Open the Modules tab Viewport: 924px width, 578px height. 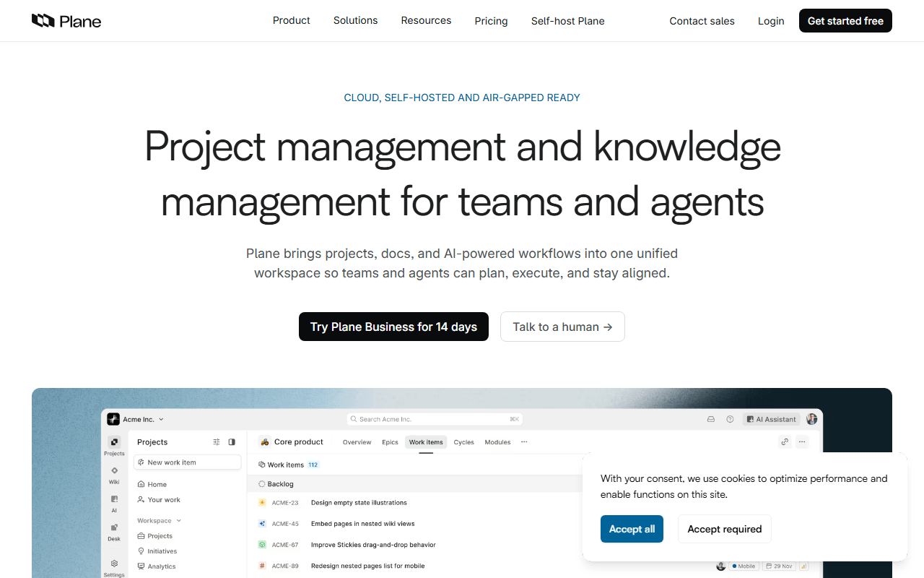(x=498, y=442)
